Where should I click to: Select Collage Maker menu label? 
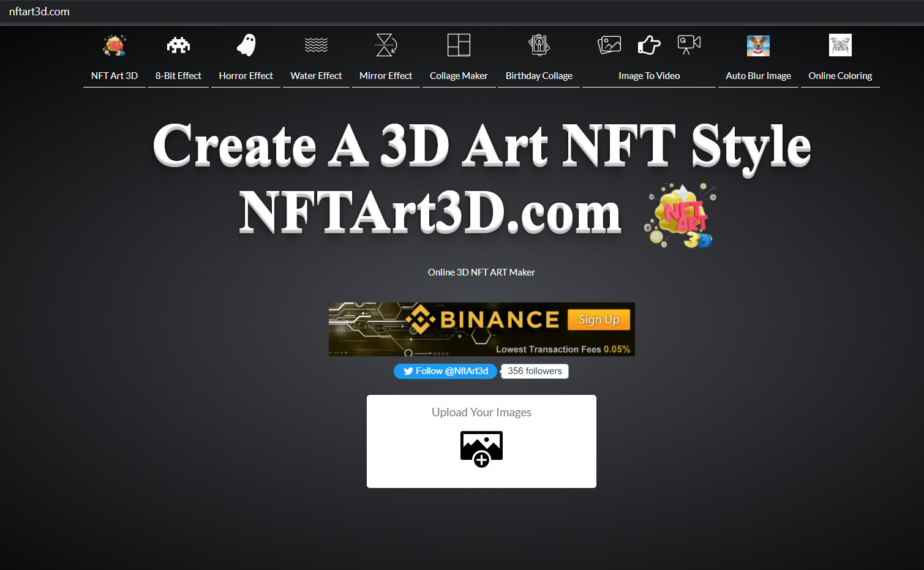pyautogui.click(x=459, y=76)
